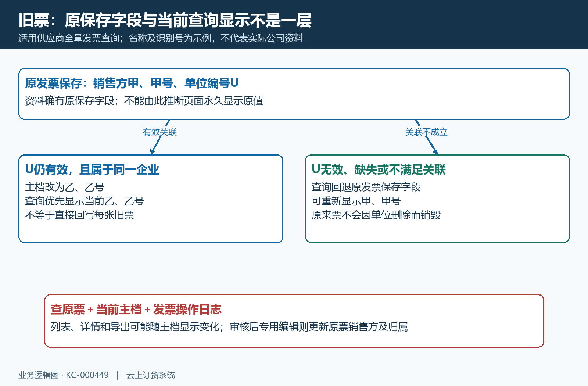Image resolution: width=588 pixels, height=386 pixels.
Task: Click the arrow label 关联不成立
Action: tap(426, 132)
